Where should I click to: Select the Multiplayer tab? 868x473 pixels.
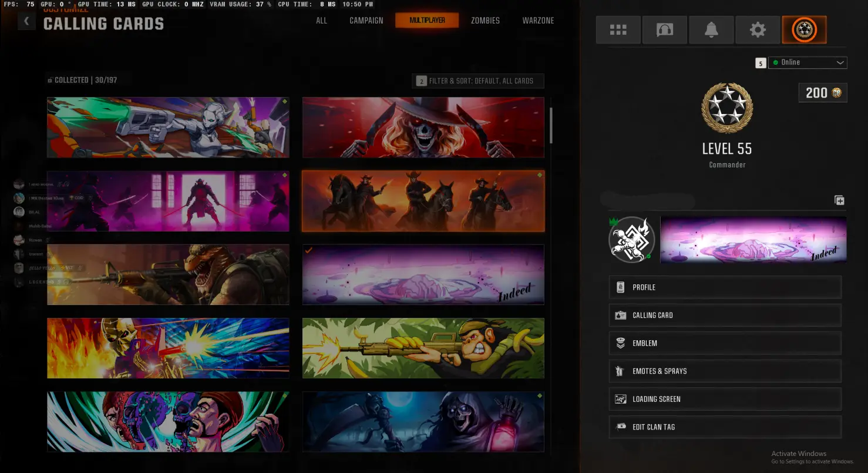(x=427, y=21)
